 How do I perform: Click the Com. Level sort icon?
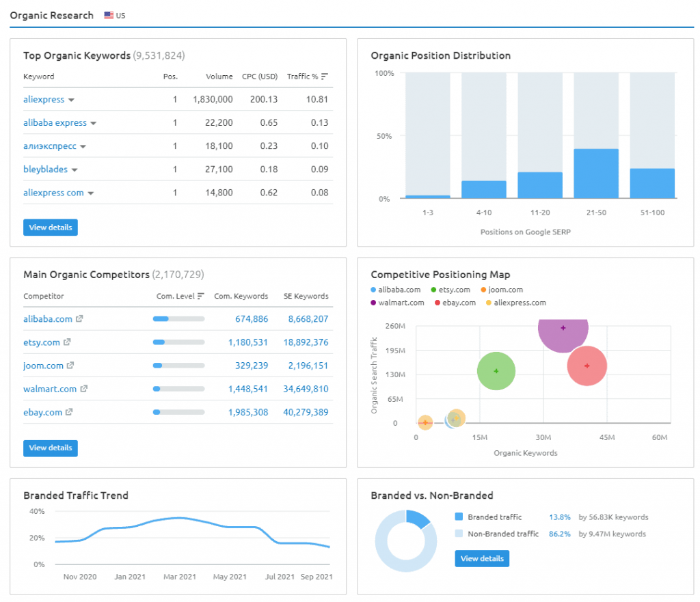point(201,296)
